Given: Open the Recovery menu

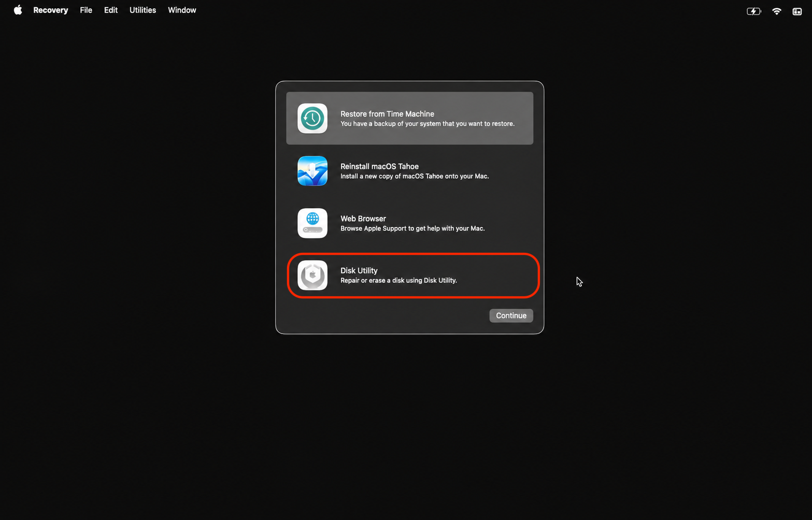Looking at the screenshot, I should click(51, 10).
